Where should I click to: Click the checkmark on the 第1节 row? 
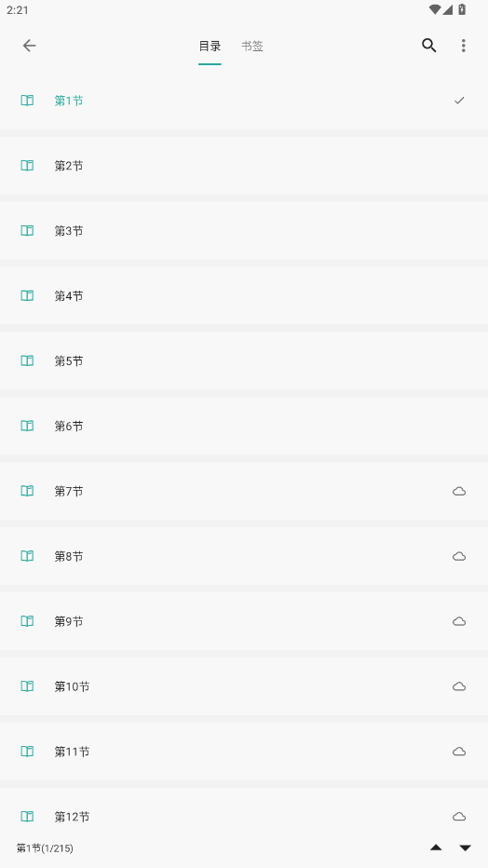pyautogui.click(x=459, y=101)
